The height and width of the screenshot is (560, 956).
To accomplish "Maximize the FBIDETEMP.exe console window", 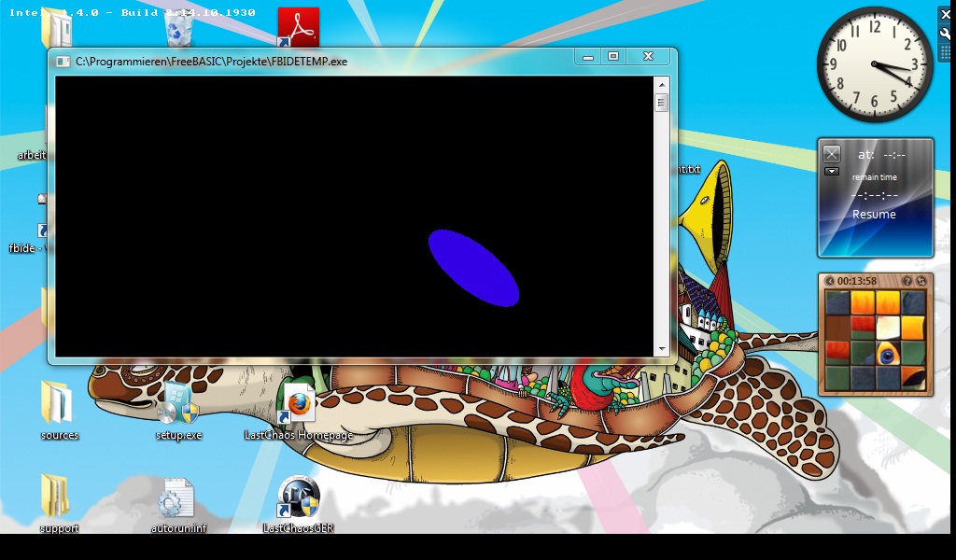I will pyautogui.click(x=613, y=57).
